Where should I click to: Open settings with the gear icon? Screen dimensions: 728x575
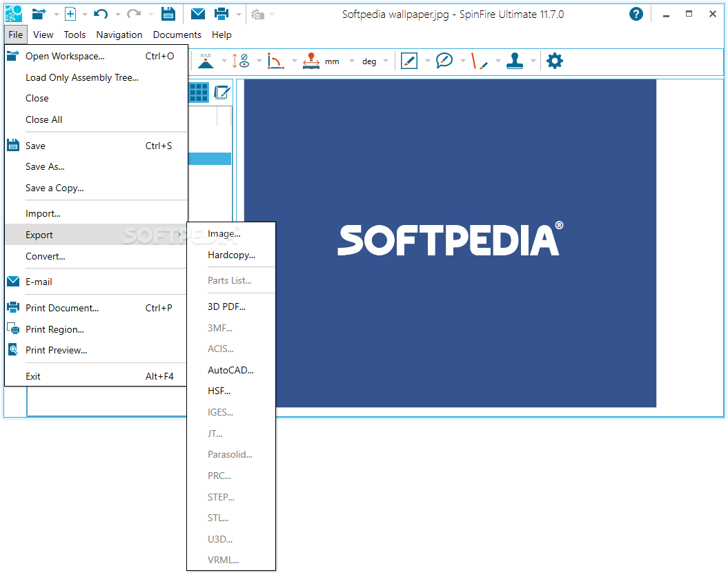pyautogui.click(x=554, y=61)
